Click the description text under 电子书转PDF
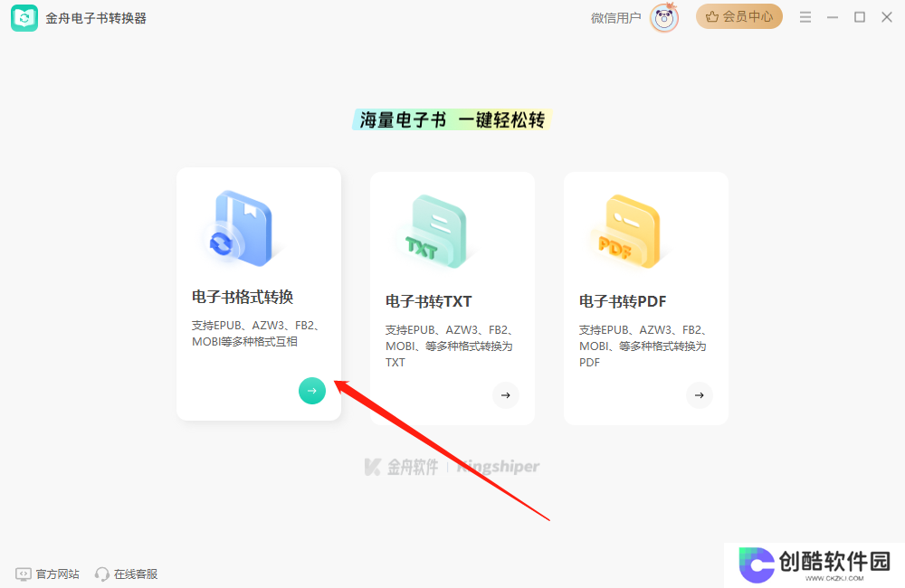 click(x=643, y=346)
